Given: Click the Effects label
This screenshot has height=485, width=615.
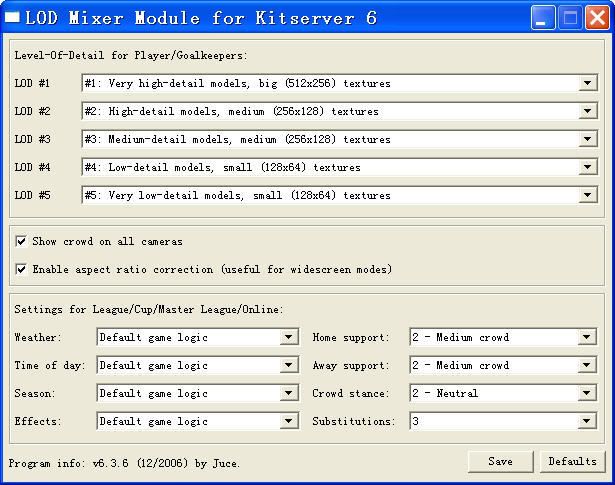Looking at the screenshot, I should [x=38, y=421].
